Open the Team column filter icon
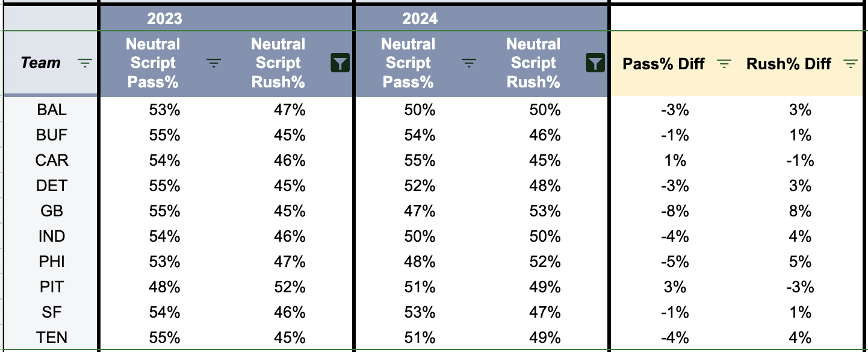This screenshot has width=868, height=352. pos(85,63)
